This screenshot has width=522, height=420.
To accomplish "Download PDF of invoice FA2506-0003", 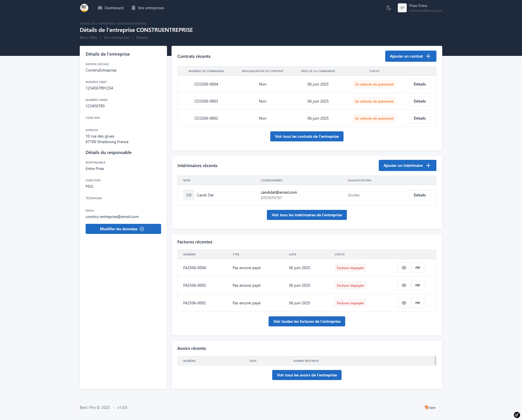I will (x=418, y=285).
